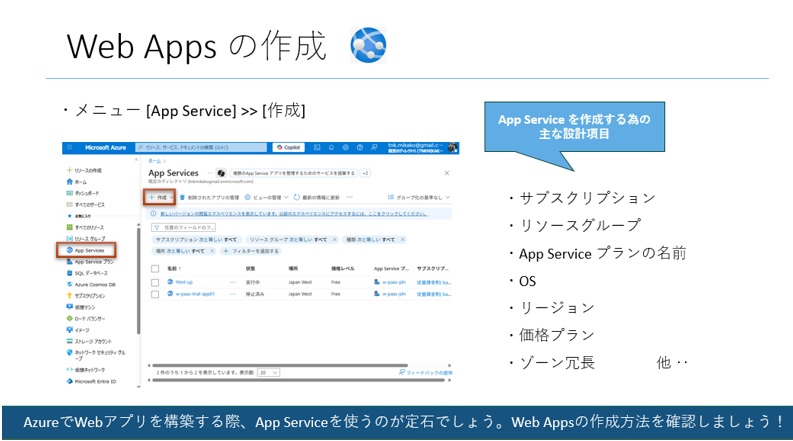Click the Copilot icon beside App Services title
The height and width of the screenshot is (441, 793).
[221, 173]
